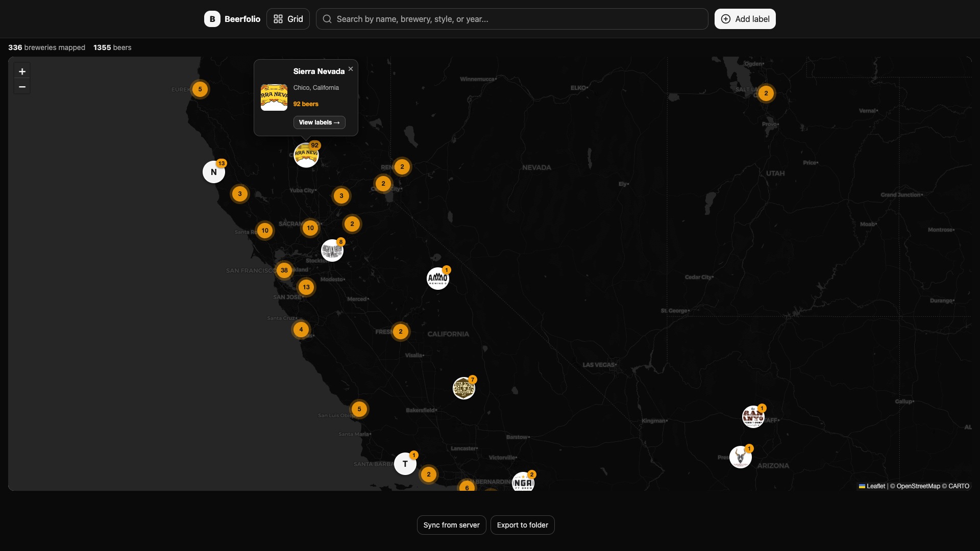Viewport: 980px width, 551px height.
Task: Open the Leaflet attribution link
Action: pos(872,486)
